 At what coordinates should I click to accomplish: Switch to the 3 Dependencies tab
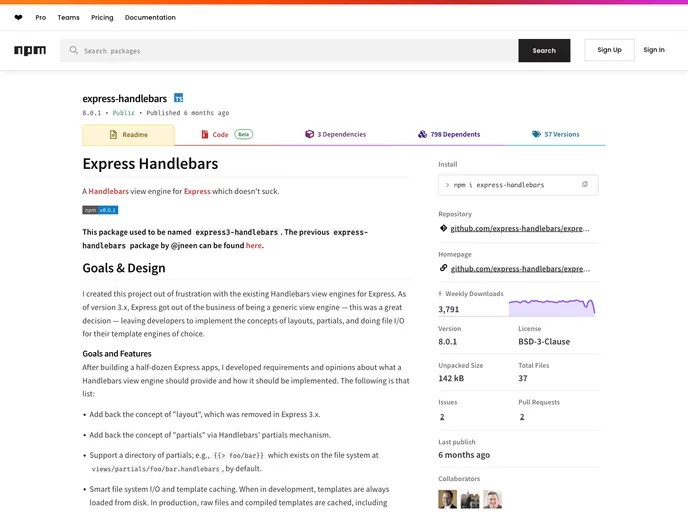point(336,134)
